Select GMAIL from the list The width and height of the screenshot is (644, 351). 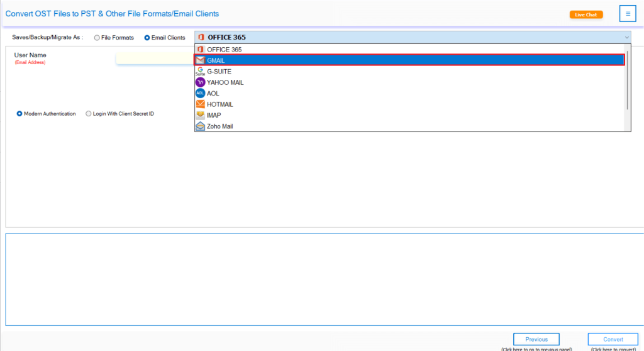(x=409, y=60)
